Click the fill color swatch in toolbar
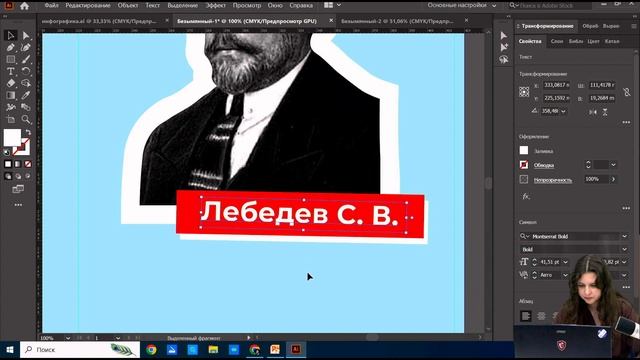Image resolution: width=640 pixels, height=360 pixels. [12, 137]
